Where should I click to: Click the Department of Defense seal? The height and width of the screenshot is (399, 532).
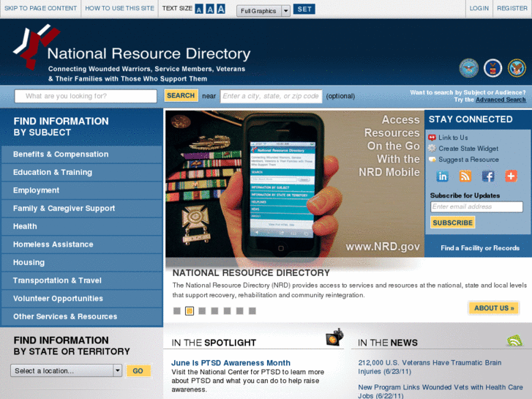(469, 68)
